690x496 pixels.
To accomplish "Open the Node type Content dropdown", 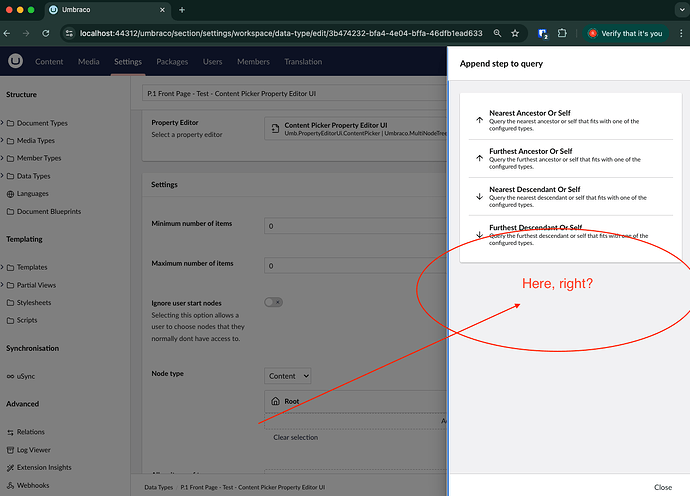I will click(x=288, y=376).
